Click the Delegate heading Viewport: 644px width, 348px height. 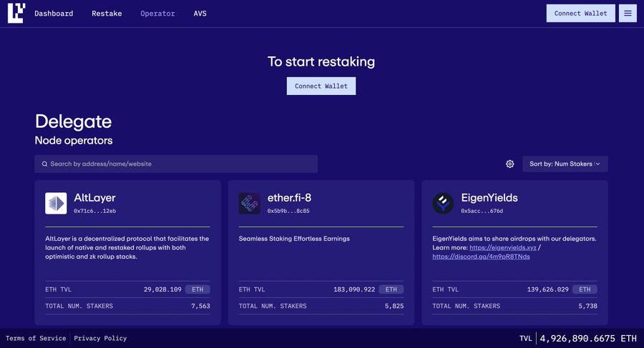pyautogui.click(x=73, y=121)
